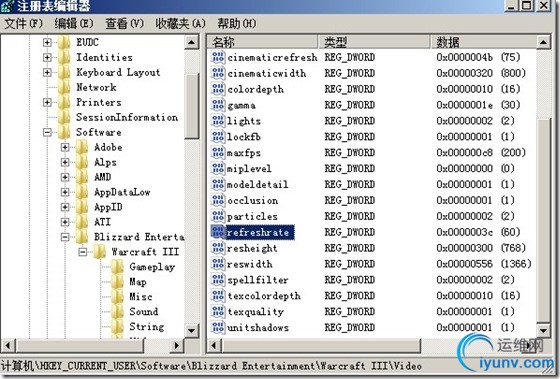Click the lockfb DWORD icon
This screenshot has height=379, width=560.
point(218,137)
